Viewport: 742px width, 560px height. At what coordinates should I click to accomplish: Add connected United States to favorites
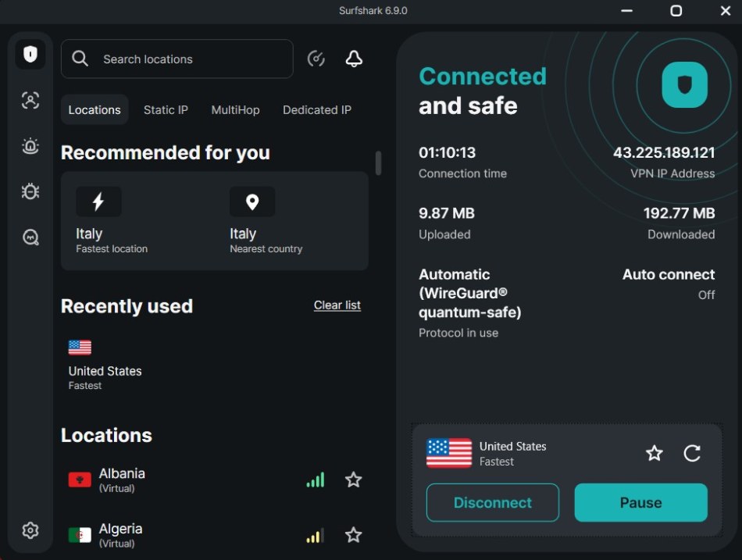pos(655,453)
